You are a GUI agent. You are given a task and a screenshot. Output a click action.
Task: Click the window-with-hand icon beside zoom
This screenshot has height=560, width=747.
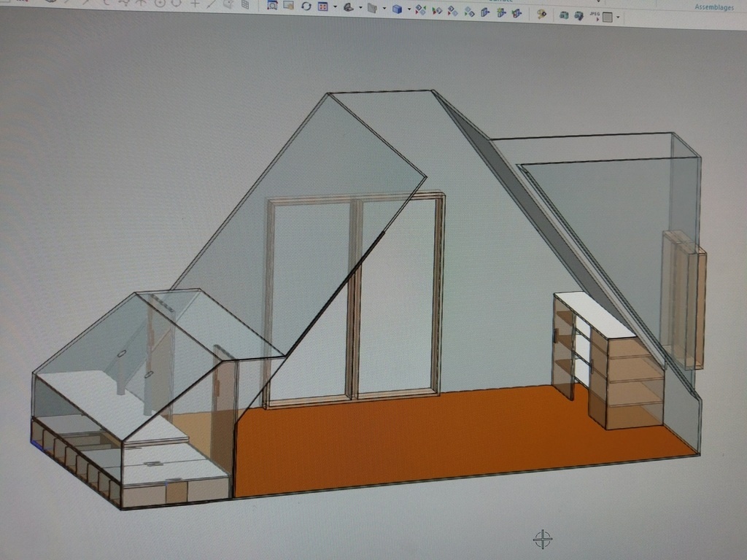point(289,5)
